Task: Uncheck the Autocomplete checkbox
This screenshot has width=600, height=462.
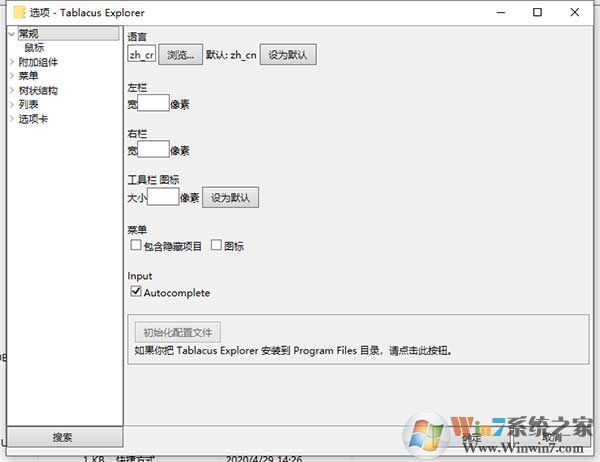Action: pos(136,292)
